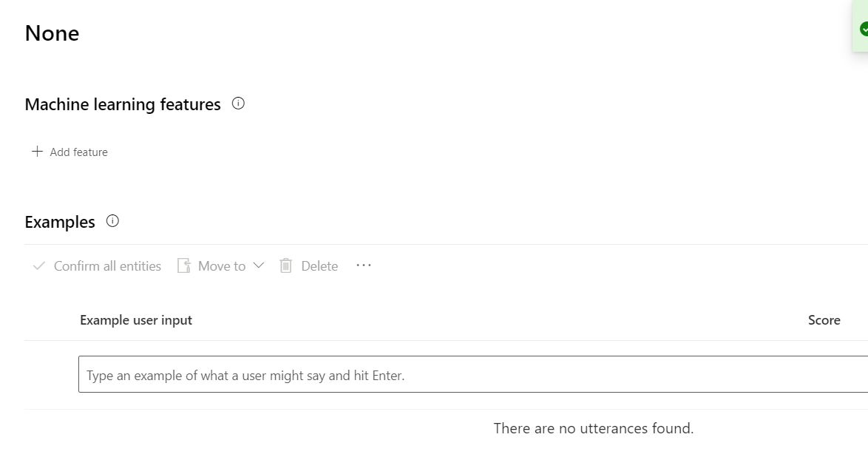Click the Examples section heading
Viewport: 868px width, 457px height.
pos(60,222)
